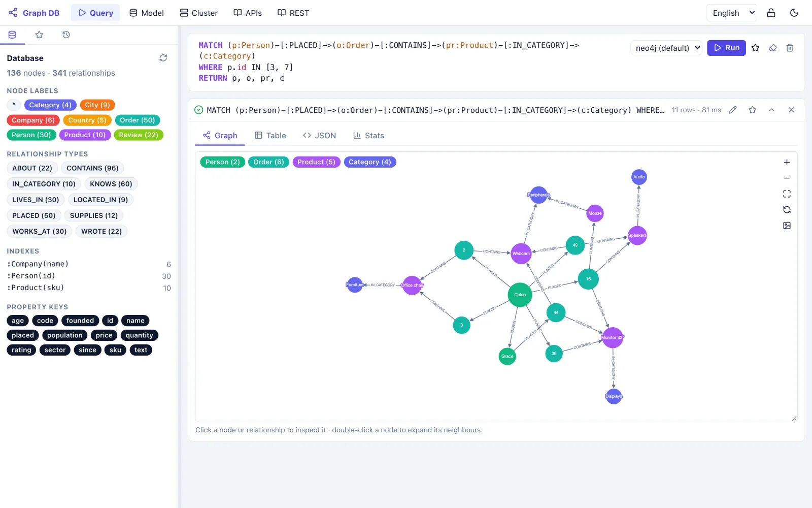The image size is (812, 508).
Task: Click the :Company(name) index entry
Action: pyautogui.click(x=89, y=264)
